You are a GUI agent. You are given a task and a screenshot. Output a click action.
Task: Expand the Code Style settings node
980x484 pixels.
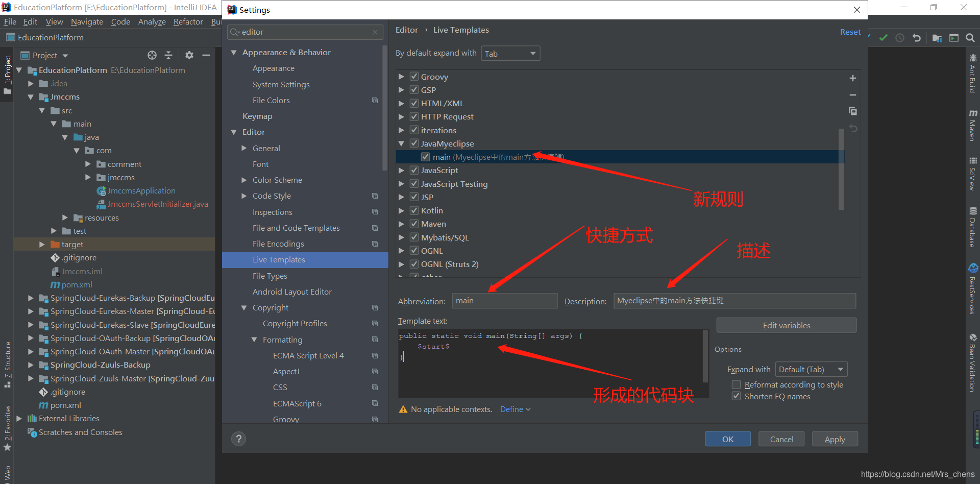[x=244, y=196]
